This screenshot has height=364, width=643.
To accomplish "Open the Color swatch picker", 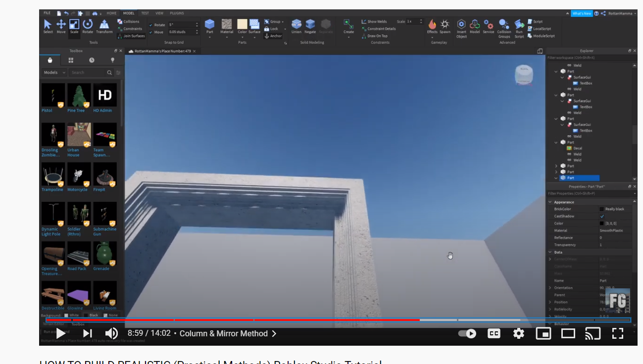I will pyautogui.click(x=242, y=26).
